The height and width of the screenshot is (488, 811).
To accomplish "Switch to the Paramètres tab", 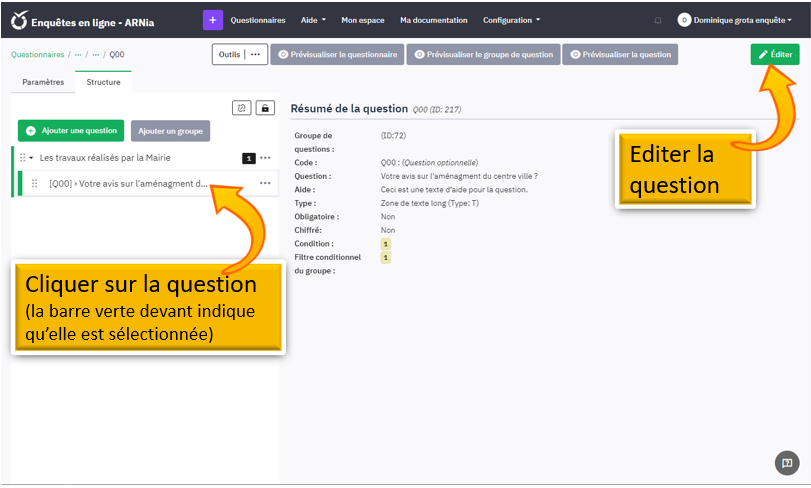I will click(x=43, y=82).
